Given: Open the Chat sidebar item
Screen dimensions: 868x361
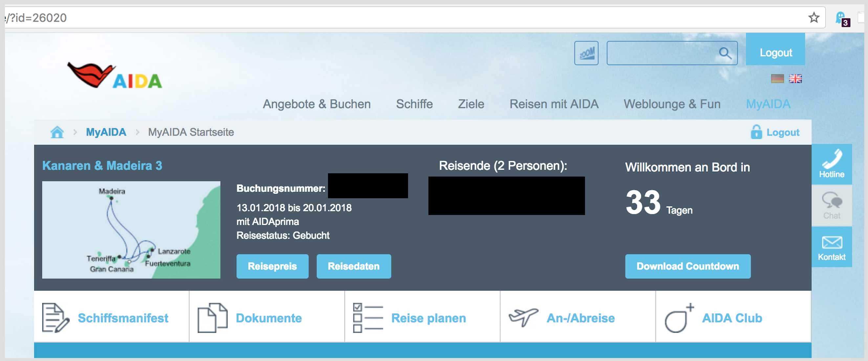Looking at the screenshot, I should click(x=831, y=205).
